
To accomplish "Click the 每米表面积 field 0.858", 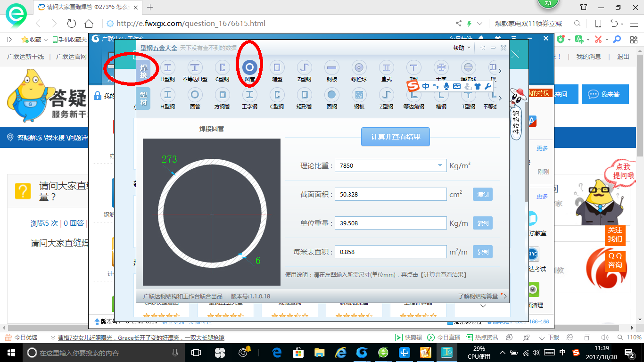I will click(x=390, y=252).
